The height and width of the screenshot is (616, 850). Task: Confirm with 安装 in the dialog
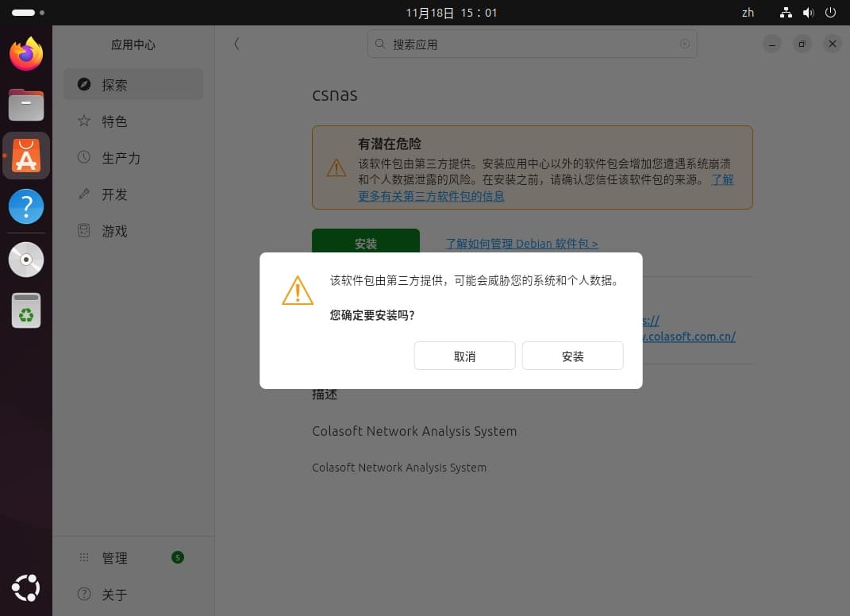tap(572, 356)
